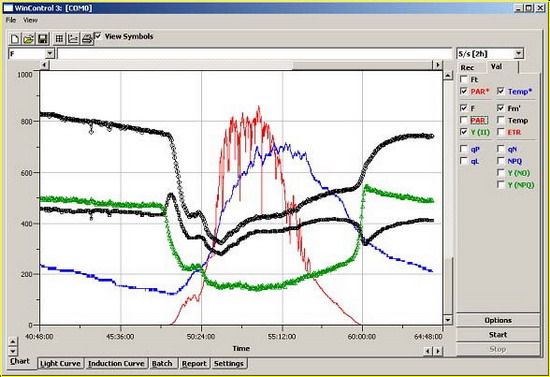The image size is (550, 377).
Task: Enable the Ft checkbox
Action: click(463, 79)
